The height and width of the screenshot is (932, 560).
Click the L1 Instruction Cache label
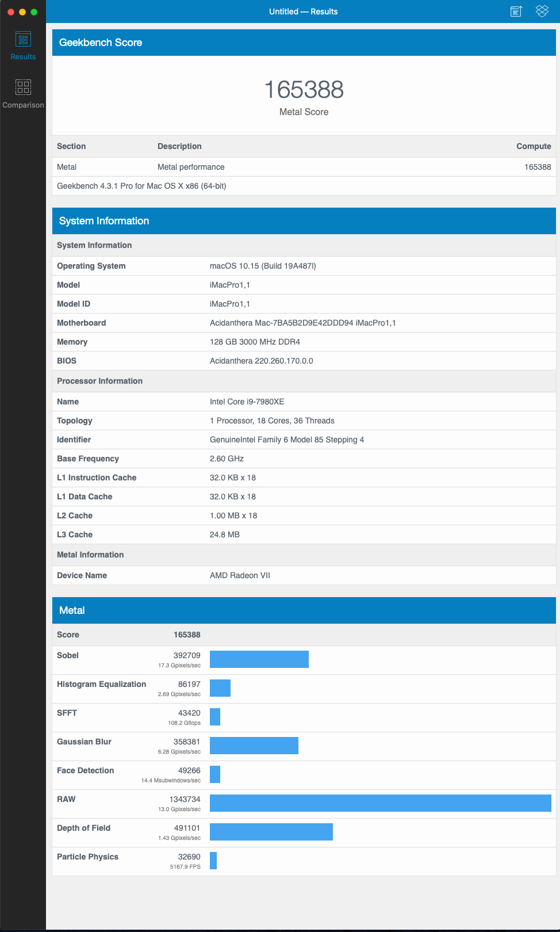pos(97,478)
